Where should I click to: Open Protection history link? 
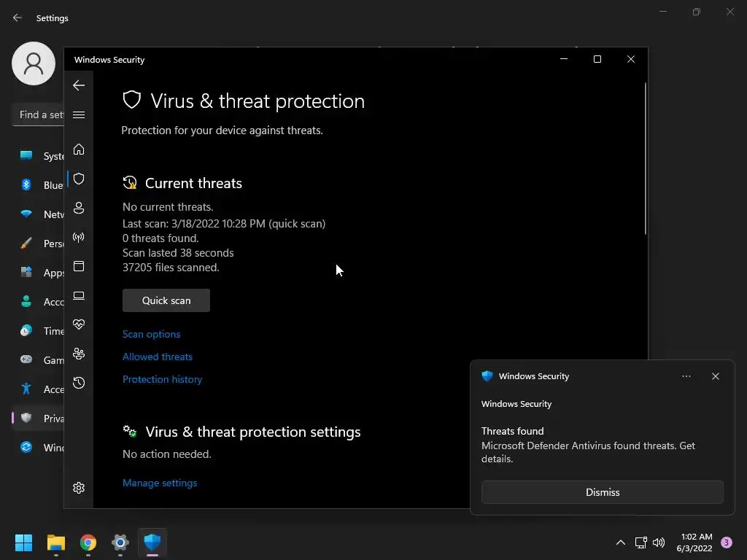(162, 379)
